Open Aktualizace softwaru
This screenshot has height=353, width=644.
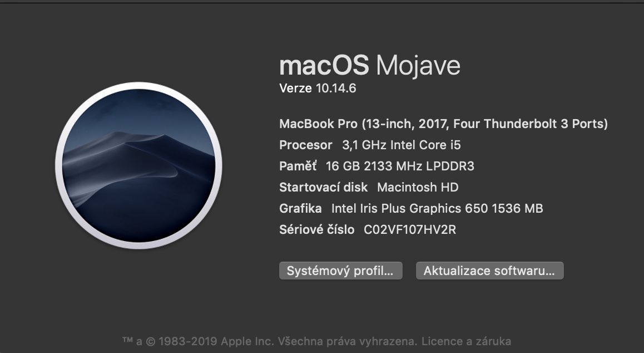coord(489,271)
